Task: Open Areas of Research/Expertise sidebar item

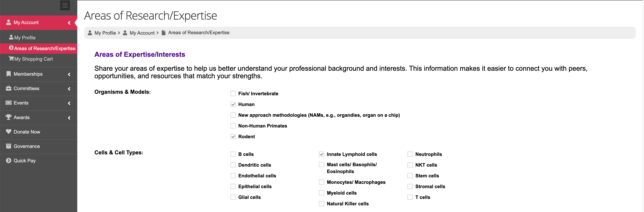Action: (44, 48)
